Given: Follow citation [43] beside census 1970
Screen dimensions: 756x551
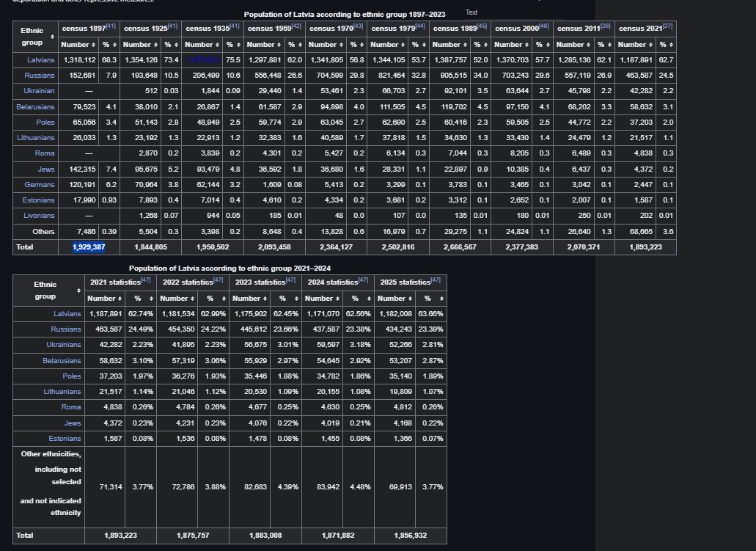Looking at the screenshot, I should (x=359, y=26).
